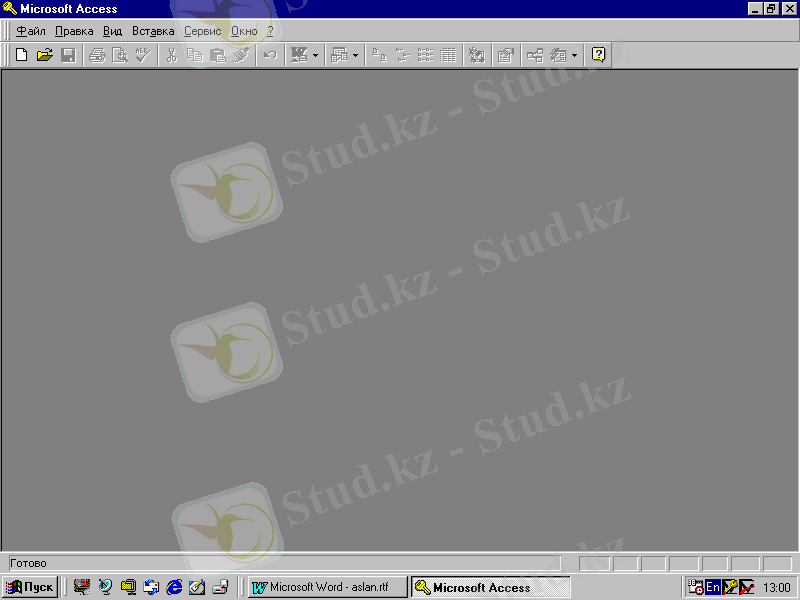Open the Файл menu
This screenshot has width=800, height=600.
pyautogui.click(x=31, y=31)
